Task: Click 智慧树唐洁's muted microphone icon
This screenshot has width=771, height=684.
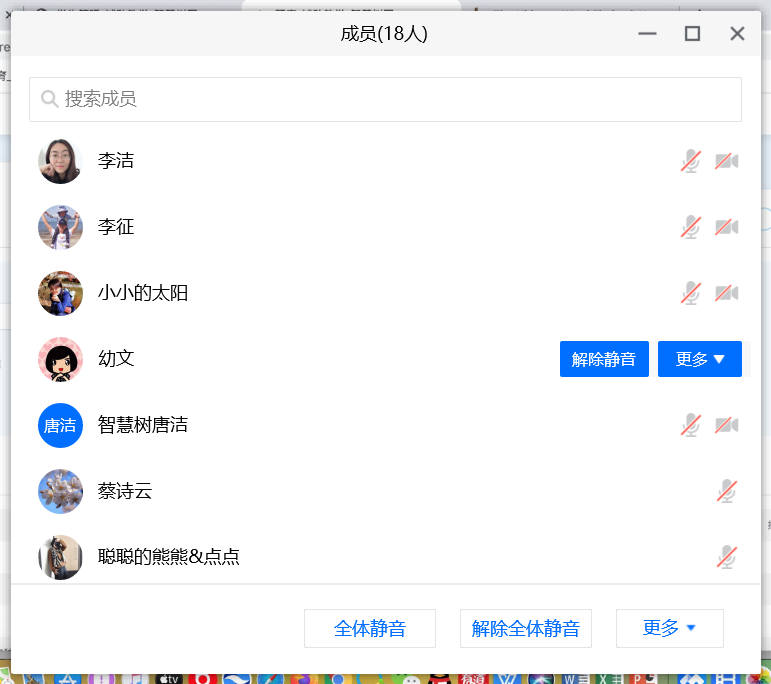Action: (x=691, y=425)
